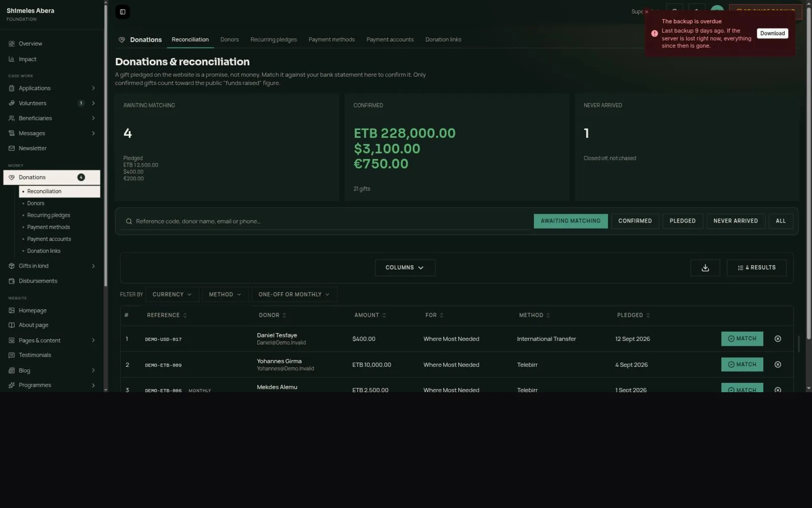This screenshot has width=812, height=508.
Task: Expand the Applications sidebar section
Action: (x=93, y=88)
